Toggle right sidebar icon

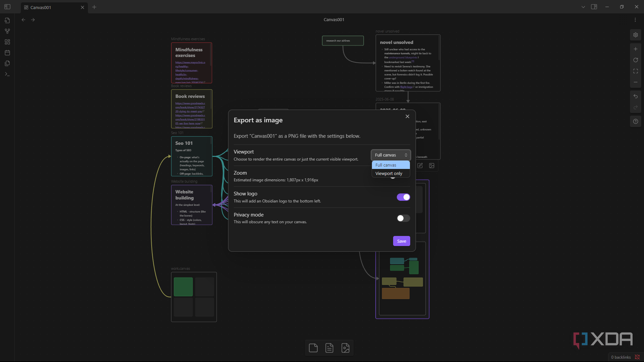tap(594, 7)
